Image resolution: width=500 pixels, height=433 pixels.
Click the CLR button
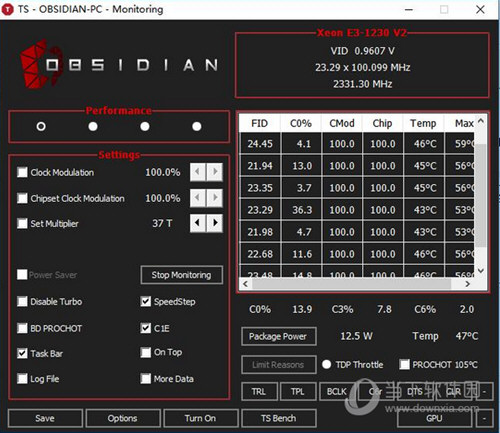[x=454, y=391]
